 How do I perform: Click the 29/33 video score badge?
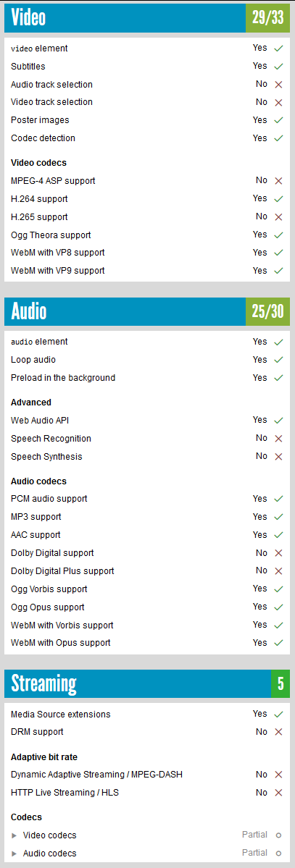[268, 17]
